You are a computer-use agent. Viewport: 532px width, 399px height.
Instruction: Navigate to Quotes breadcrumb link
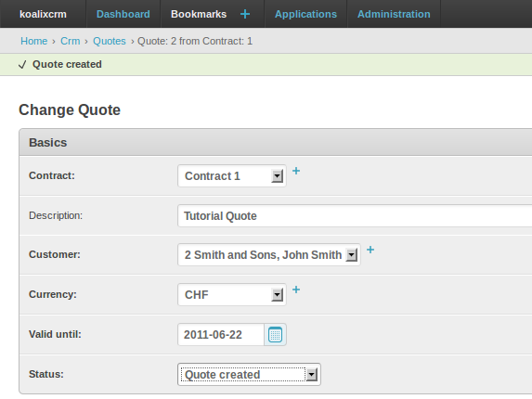click(x=110, y=41)
